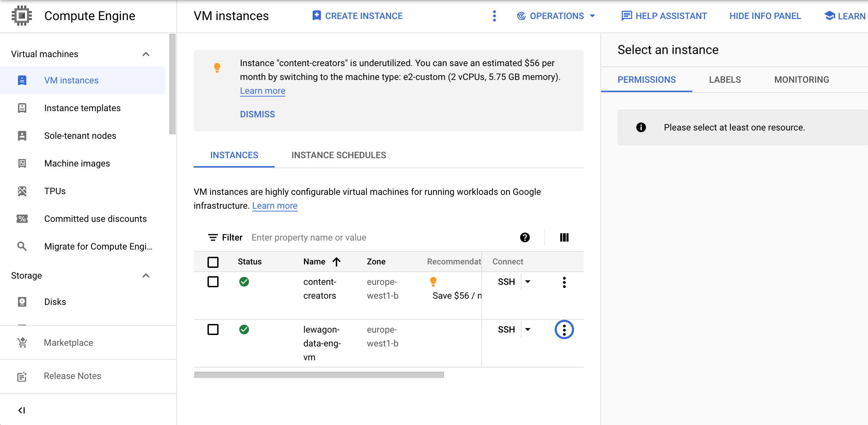Connect via SSH to content-creators
The height and width of the screenshot is (425, 868).
click(506, 282)
